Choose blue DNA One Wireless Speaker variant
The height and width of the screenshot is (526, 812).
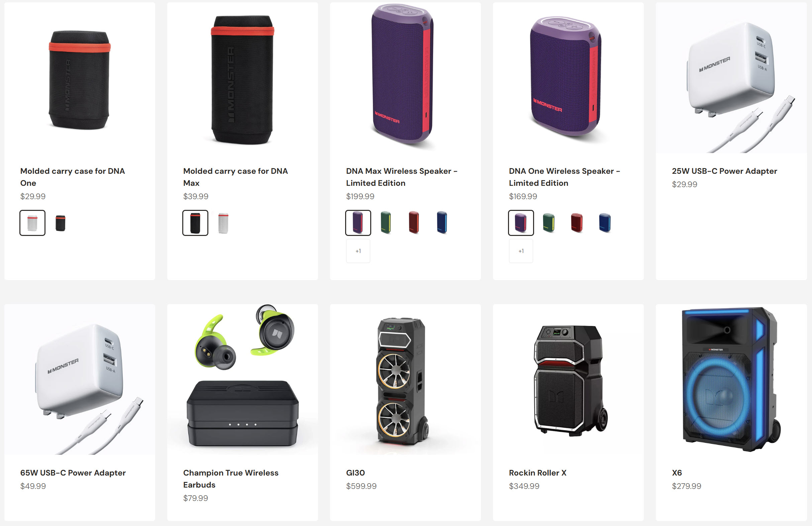pyautogui.click(x=605, y=223)
